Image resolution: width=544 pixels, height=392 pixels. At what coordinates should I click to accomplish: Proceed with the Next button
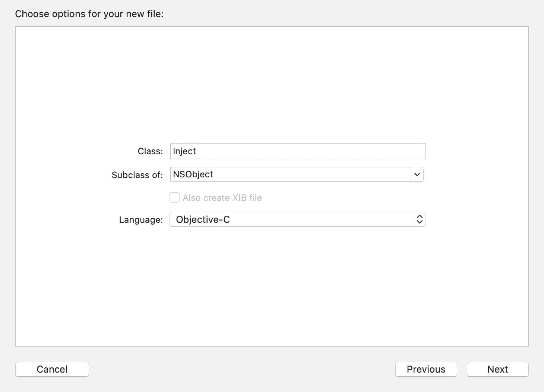pyautogui.click(x=497, y=369)
